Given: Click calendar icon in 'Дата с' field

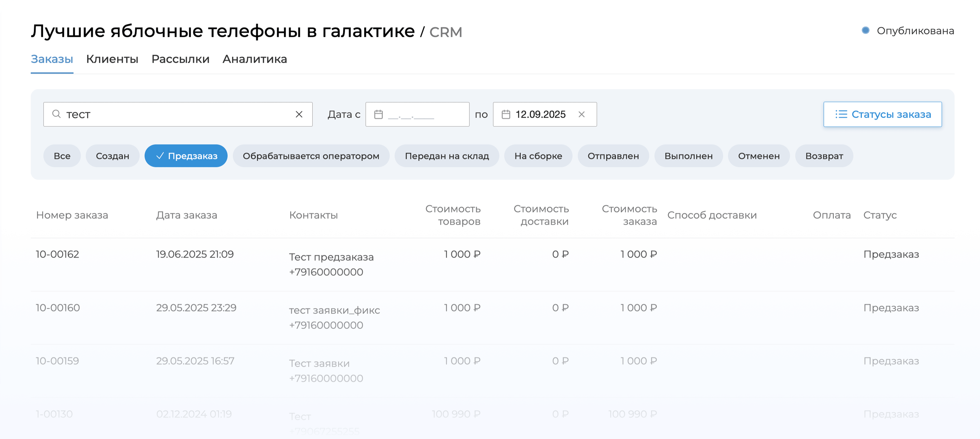Looking at the screenshot, I should 378,114.
